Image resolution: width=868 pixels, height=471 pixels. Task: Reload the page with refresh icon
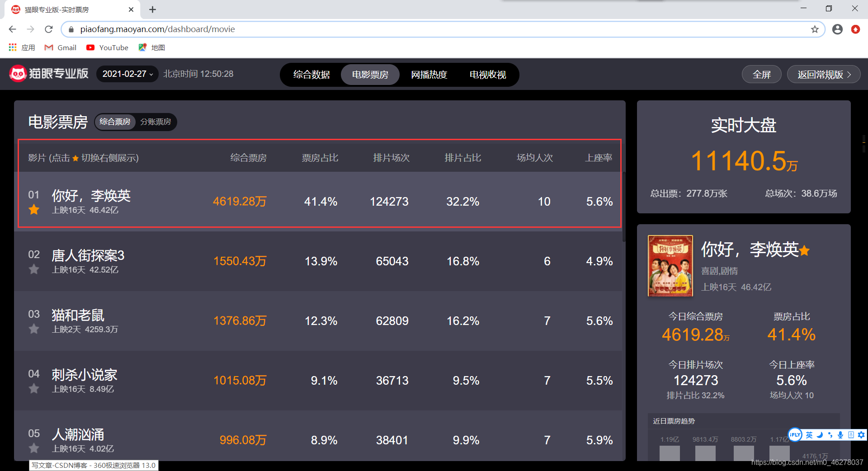click(49, 29)
